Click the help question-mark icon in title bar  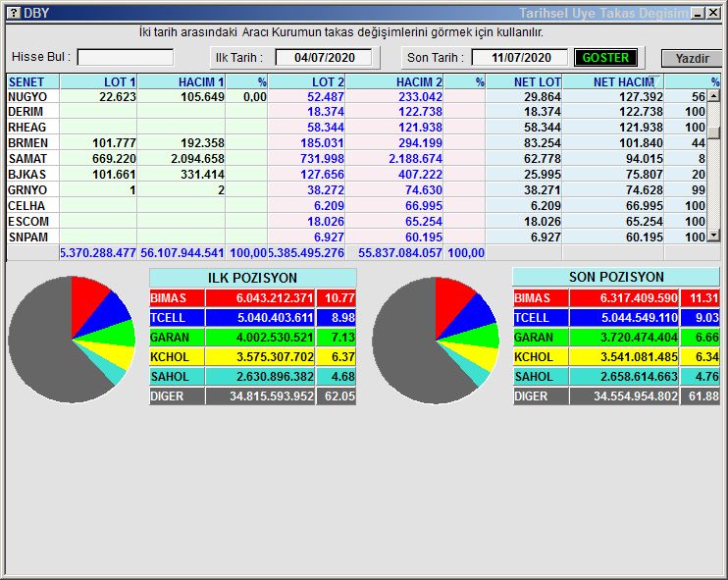click(14, 13)
